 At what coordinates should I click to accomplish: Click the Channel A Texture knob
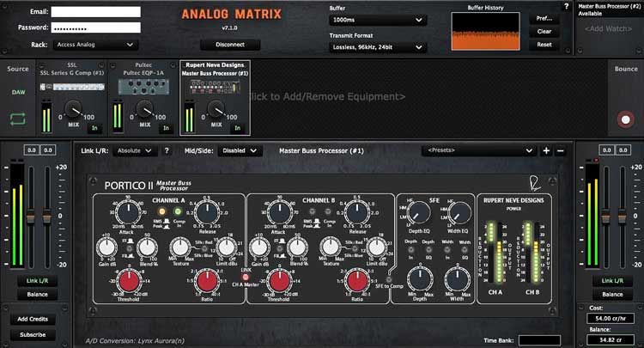[179, 247]
